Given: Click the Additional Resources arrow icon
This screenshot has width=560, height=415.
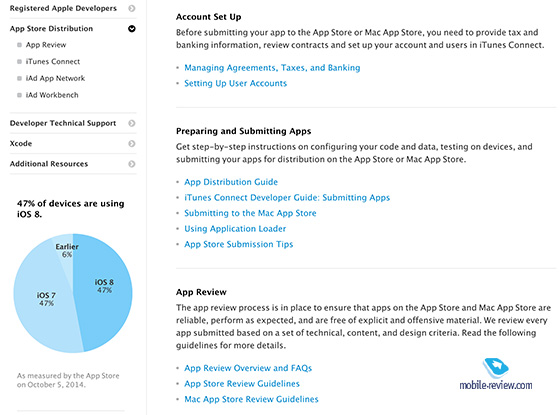Looking at the screenshot, I should click(x=132, y=164).
